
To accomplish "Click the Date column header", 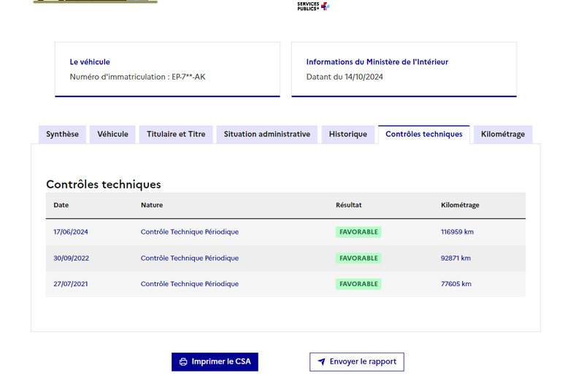I will pos(61,205).
